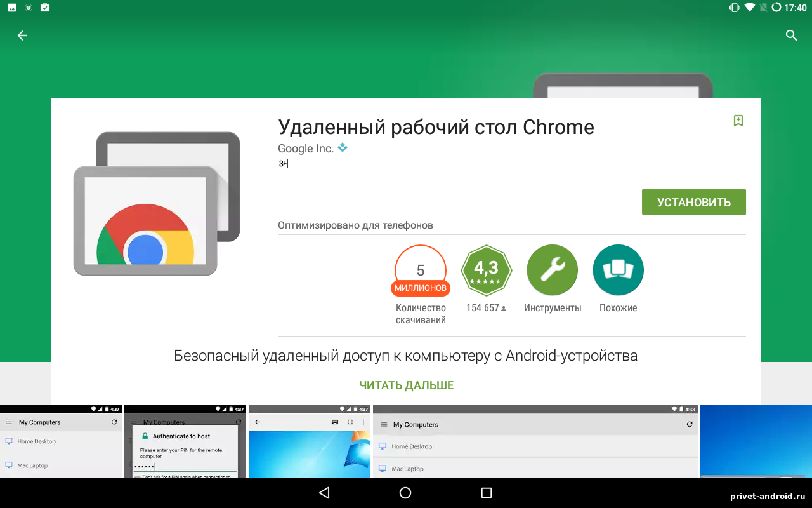Open the wide My Computers tablet screenshot

point(535,441)
